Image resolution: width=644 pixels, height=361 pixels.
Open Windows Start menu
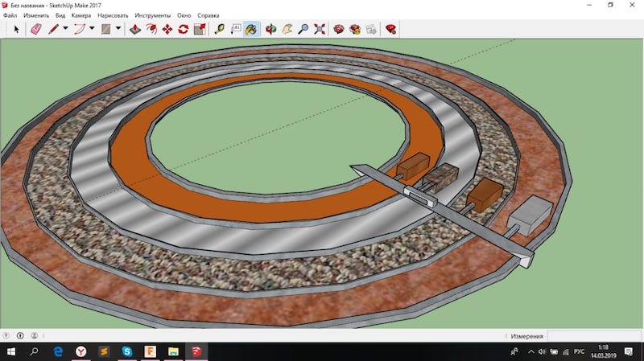pyautogui.click(x=10, y=352)
